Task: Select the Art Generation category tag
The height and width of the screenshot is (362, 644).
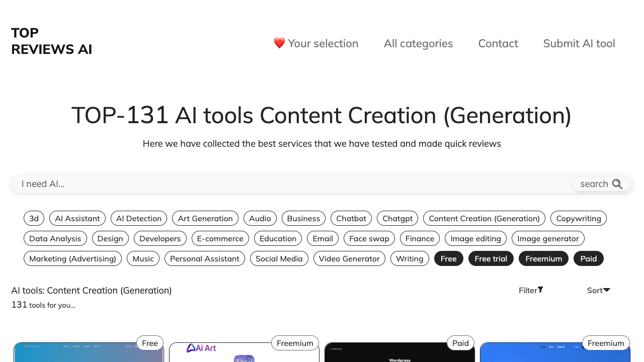Action: point(205,218)
